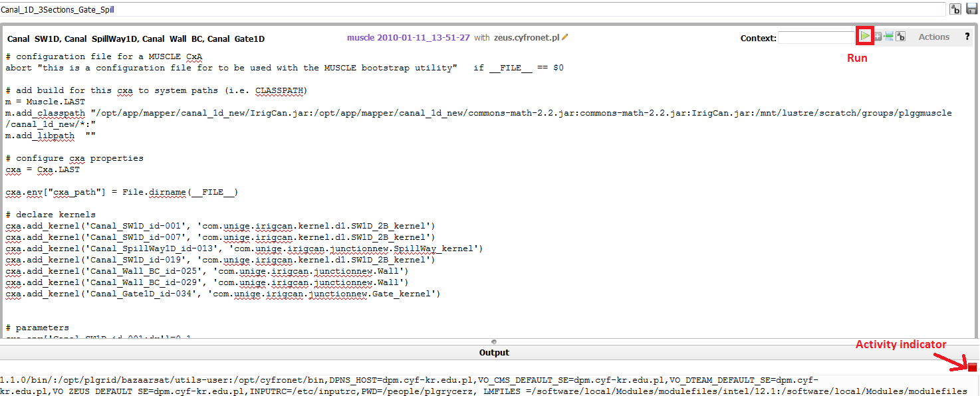Click the 'ab' rename icon in snippet toolbar
The width and height of the screenshot is (980, 396).
point(900,37)
